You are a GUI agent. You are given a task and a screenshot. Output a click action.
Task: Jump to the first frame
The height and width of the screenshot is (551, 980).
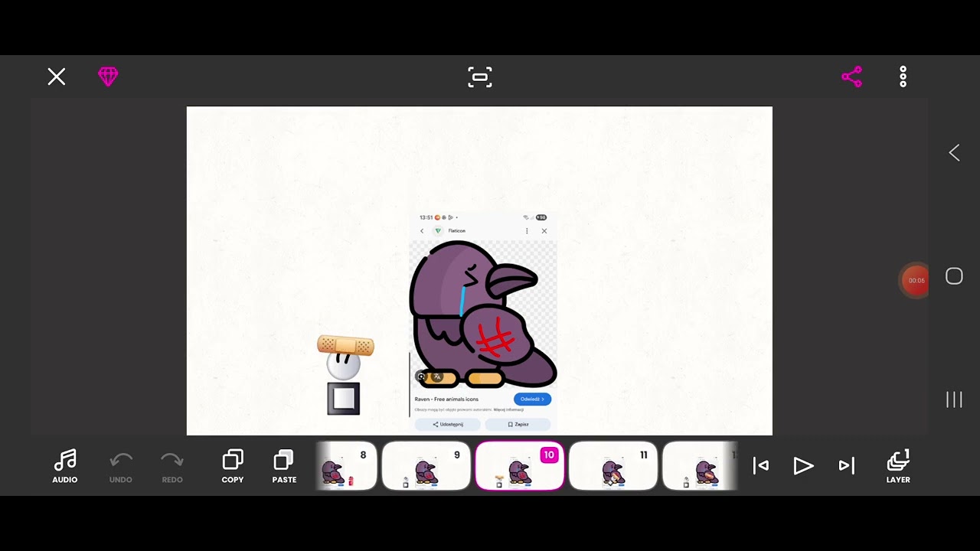pos(761,465)
